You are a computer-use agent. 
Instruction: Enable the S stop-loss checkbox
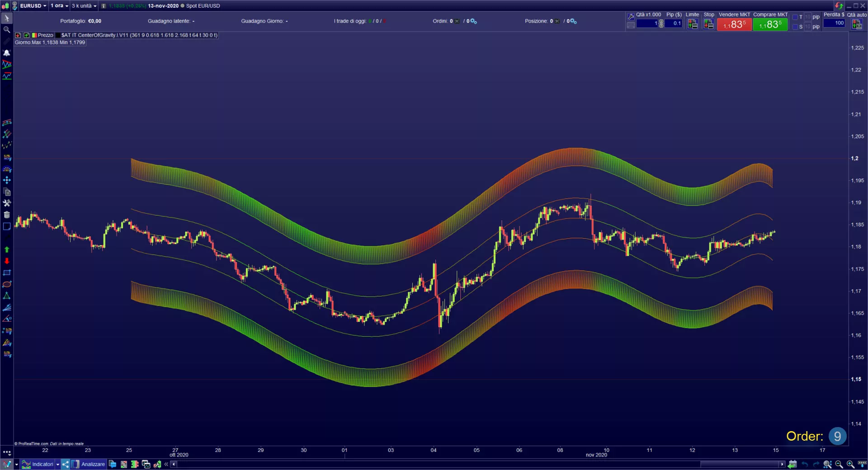tap(795, 27)
